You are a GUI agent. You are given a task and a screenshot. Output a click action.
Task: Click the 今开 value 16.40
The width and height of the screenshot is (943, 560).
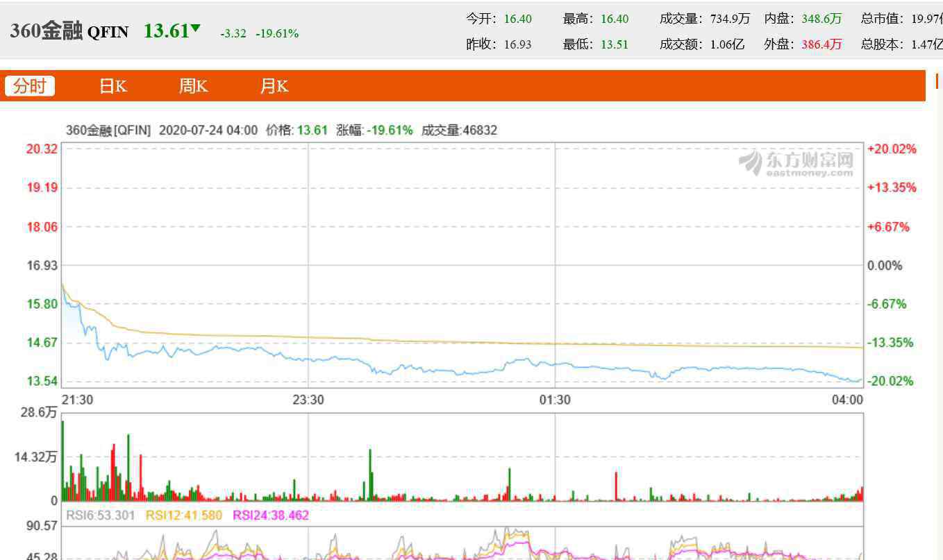[x=518, y=19]
